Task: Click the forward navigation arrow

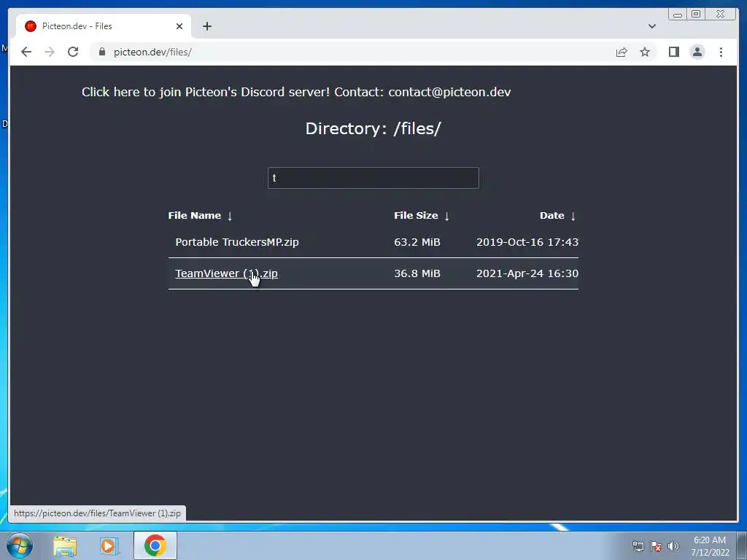Action: pos(49,52)
